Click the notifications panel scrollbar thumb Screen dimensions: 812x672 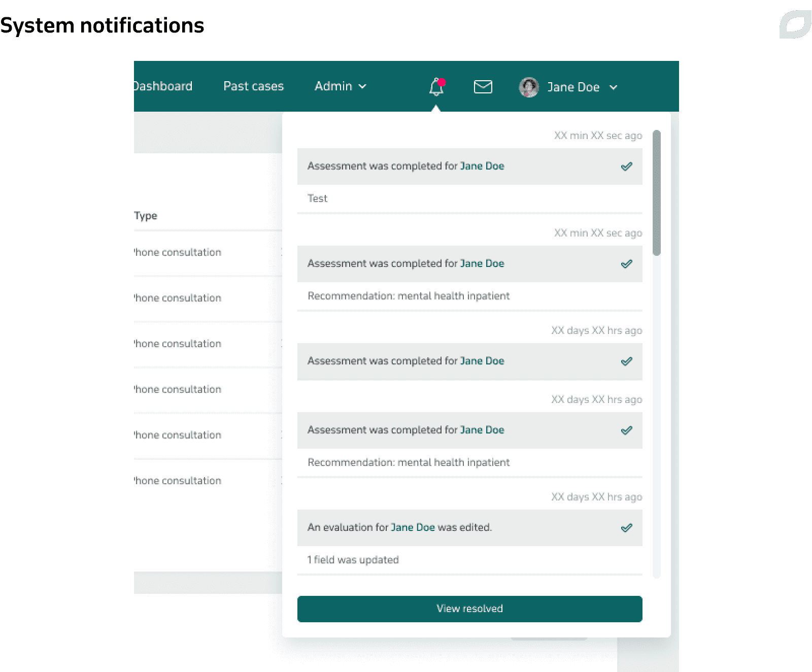[x=657, y=193]
